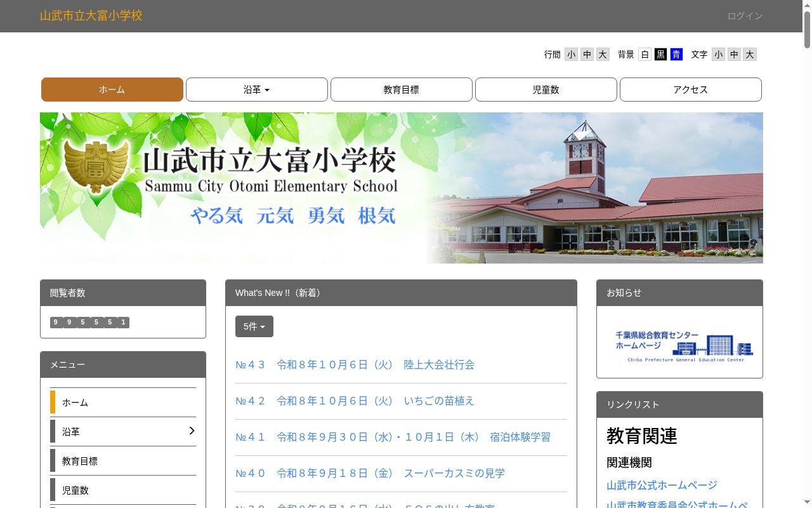The image size is (812, 508).
Task: Open the アクセス navigation tab
Action: click(x=691, y=90)
